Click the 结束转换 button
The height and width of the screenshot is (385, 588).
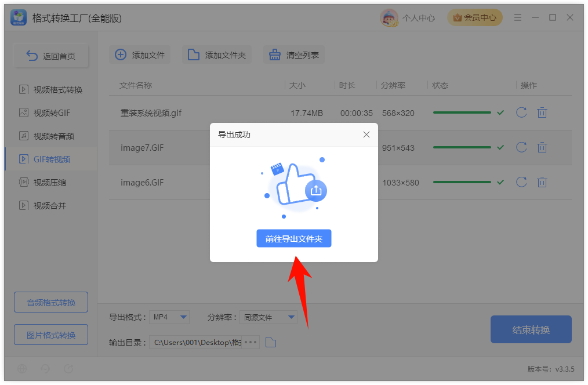point(531,329)
